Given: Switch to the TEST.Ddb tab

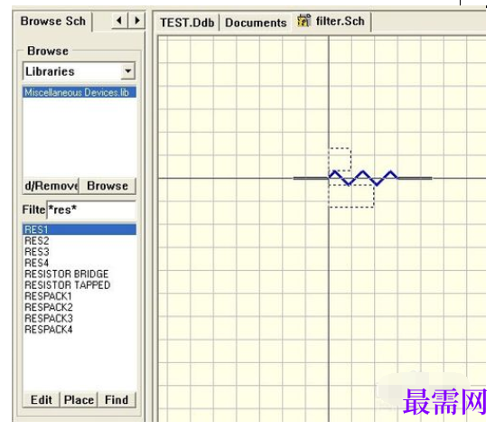Looking at the screenshot, I should point(187,23).
